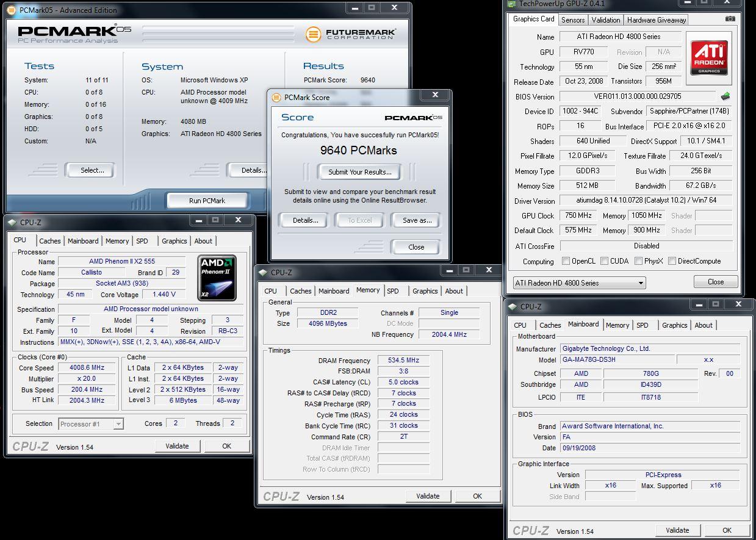
Task: Click the GPU-Z screenshot camera icon
Action: tap(730, 19)
